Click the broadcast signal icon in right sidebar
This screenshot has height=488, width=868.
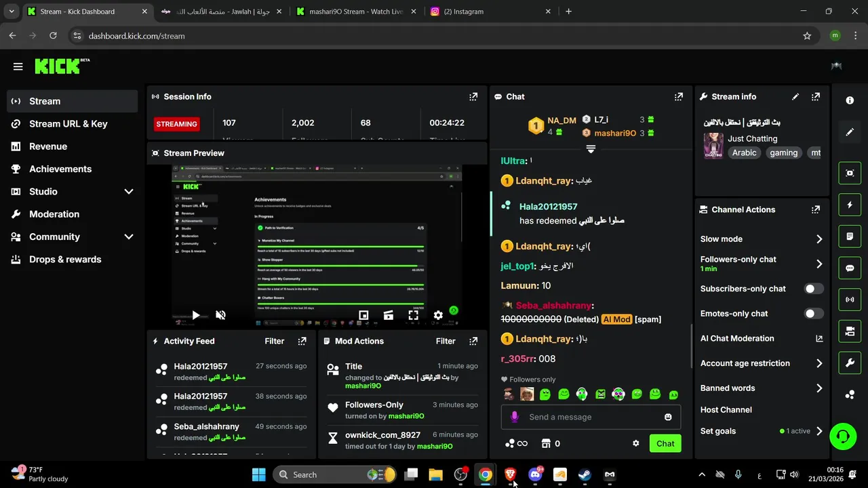point(850,299)
